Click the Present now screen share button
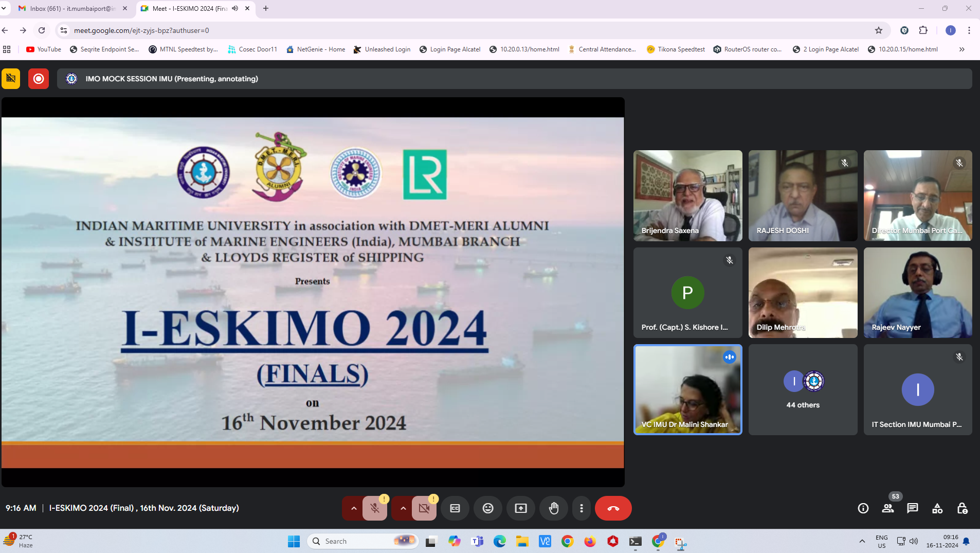Viewport: 980px width, 553px height. (x=521, y=508)
